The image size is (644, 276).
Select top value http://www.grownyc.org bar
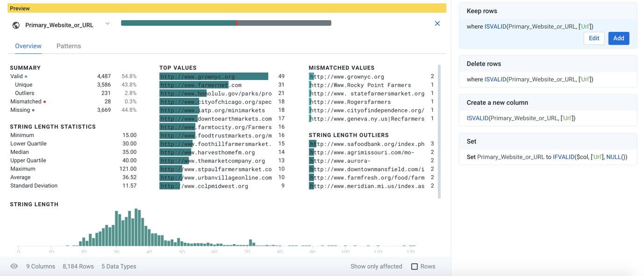214,76
